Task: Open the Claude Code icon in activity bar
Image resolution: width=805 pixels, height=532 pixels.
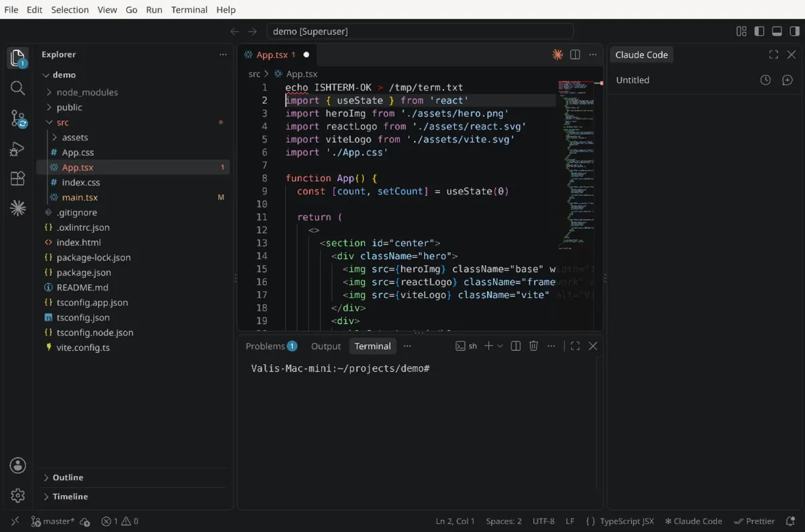Action: click(18, 209)
